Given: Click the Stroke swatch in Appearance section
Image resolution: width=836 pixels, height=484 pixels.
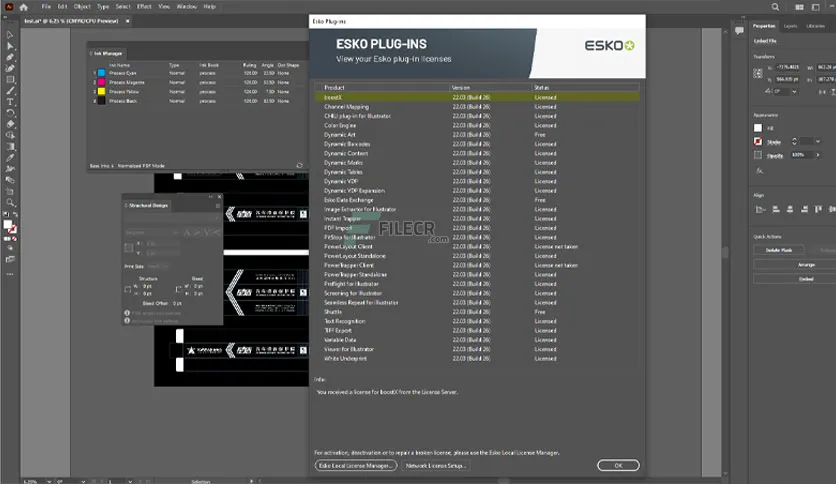Looking at the screenshot, I should (x=758, y=141).
